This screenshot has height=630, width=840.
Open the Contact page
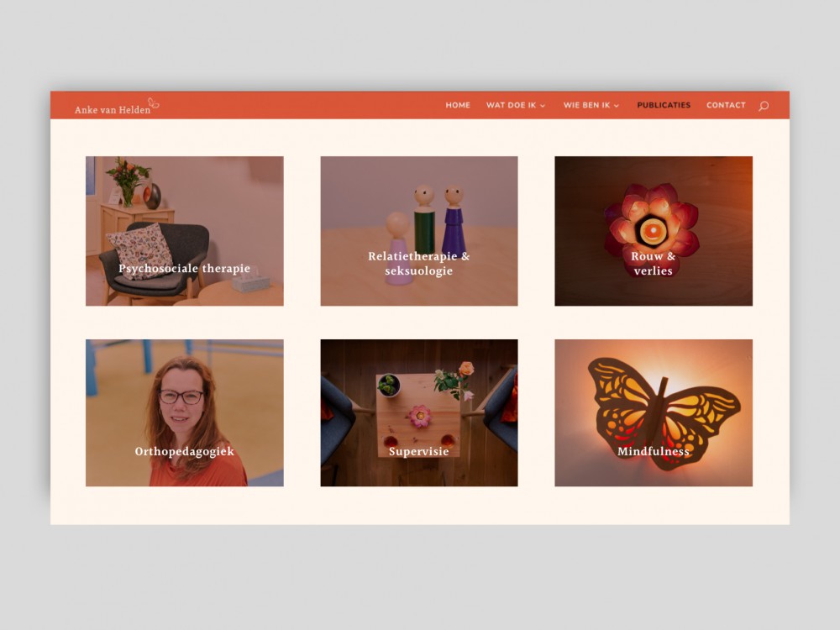[x=726, y=105]
